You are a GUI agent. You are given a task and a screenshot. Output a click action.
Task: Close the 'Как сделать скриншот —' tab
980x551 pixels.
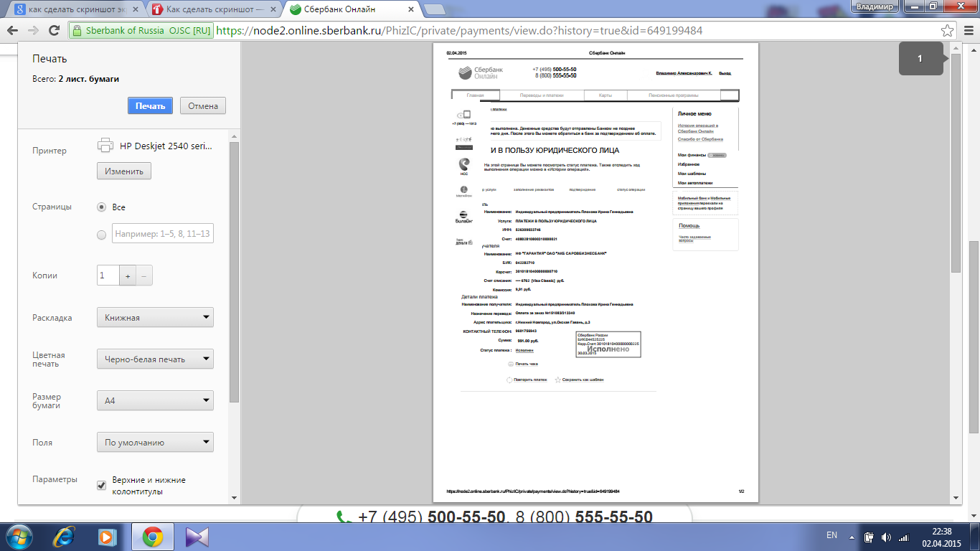(272, 10)
